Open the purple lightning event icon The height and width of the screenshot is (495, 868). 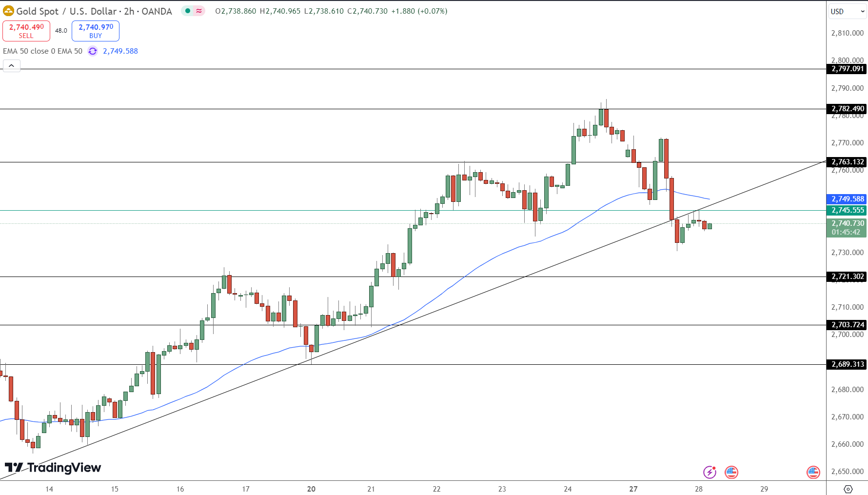[710, 472]
